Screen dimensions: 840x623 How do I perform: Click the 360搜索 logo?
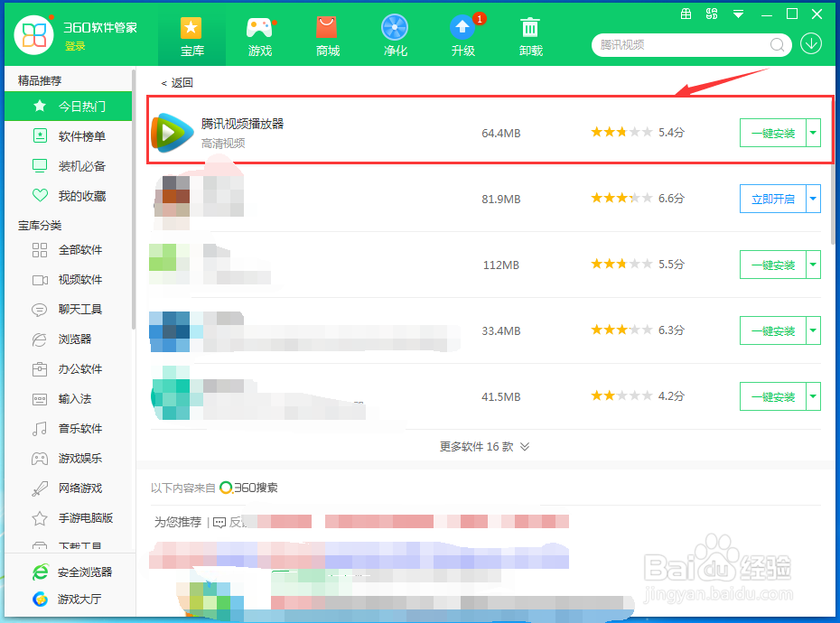pyautogui.click(x=248, y=488)
